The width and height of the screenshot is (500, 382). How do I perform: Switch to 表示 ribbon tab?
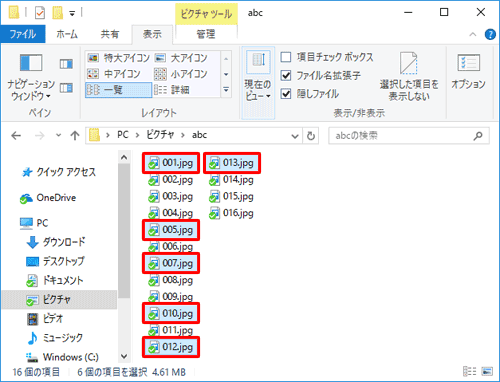coord(152,34)
